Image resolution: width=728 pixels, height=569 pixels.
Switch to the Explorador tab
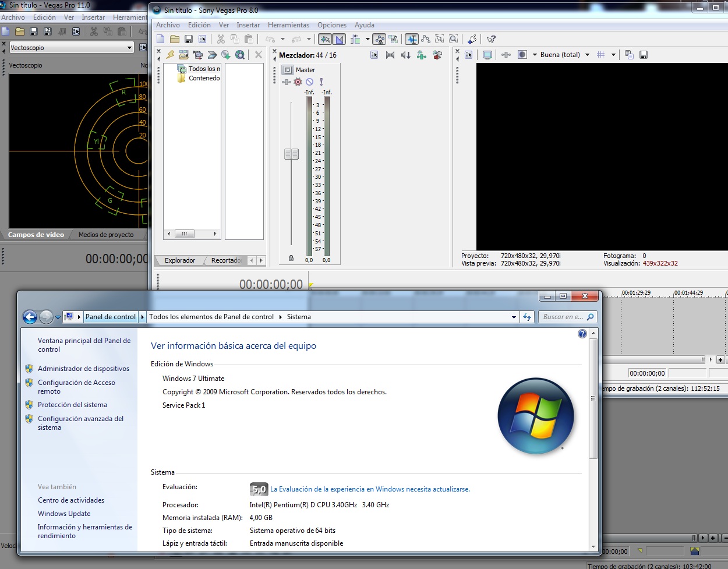(180, 260)
